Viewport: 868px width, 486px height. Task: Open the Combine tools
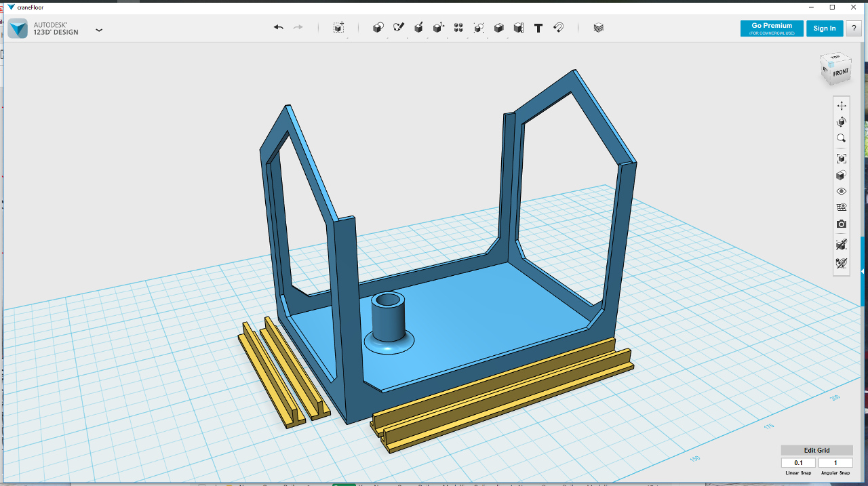pyautogui.click(x=498, y=28)
